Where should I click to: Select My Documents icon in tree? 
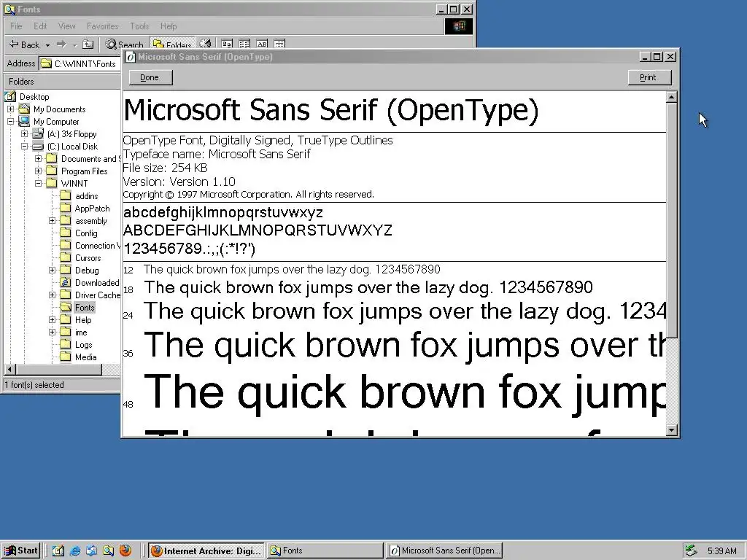[24, 109]
